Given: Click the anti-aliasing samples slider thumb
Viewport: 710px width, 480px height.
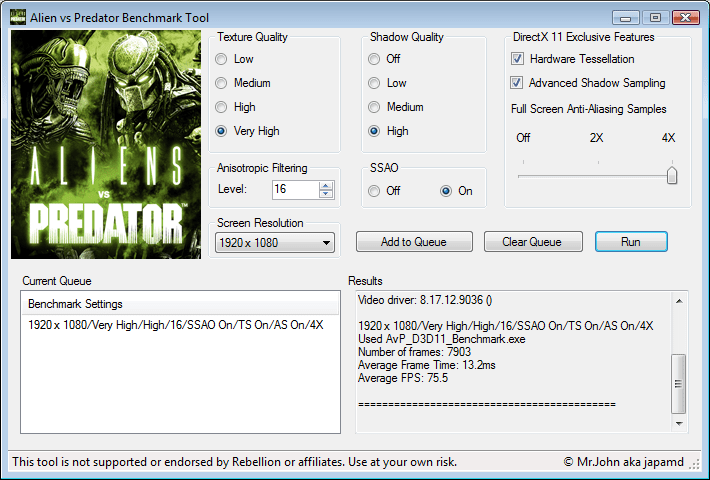Looking at the screenshot, I should click(x=672, y=175).
